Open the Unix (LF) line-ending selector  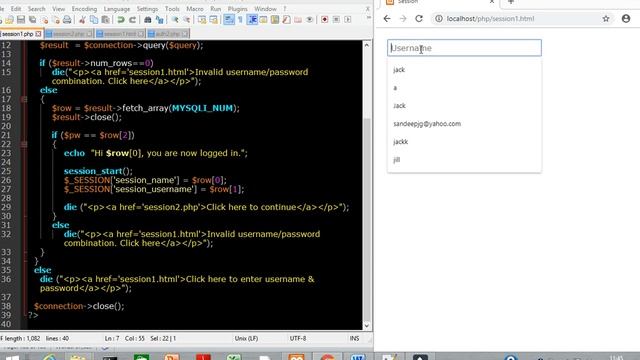point(246,338)
